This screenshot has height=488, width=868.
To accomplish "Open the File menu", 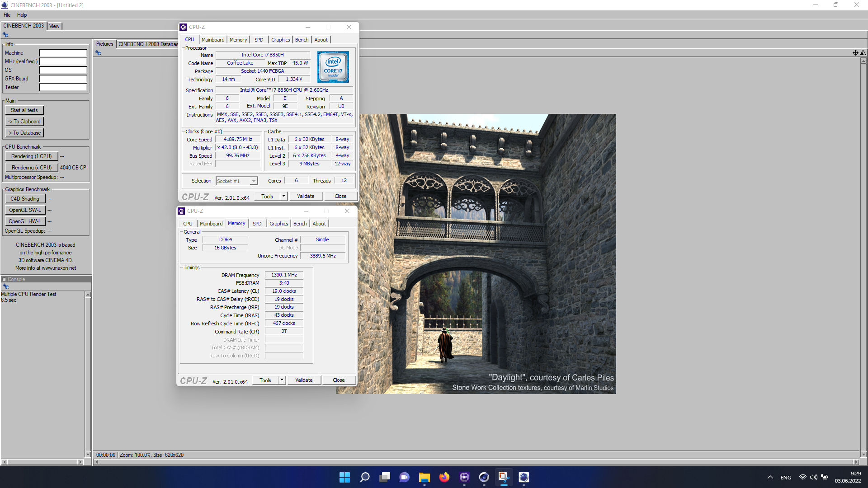I will tap(7, 15).
